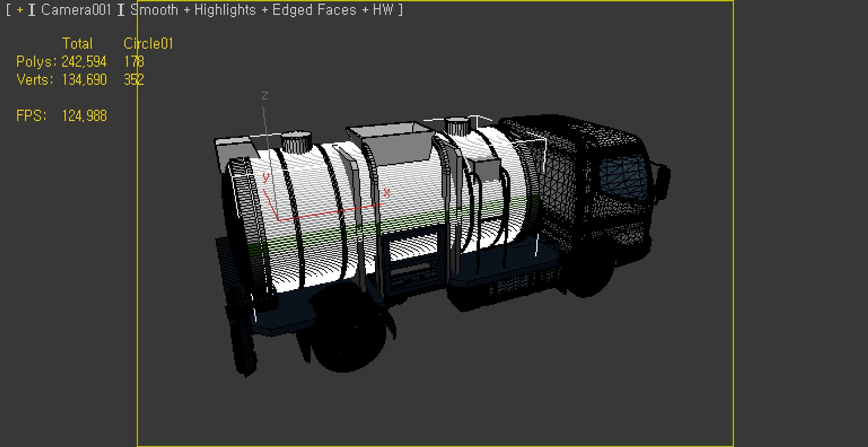Select the FPS value "124,988"
868x447 pixels.
click(x=85, y=116)
